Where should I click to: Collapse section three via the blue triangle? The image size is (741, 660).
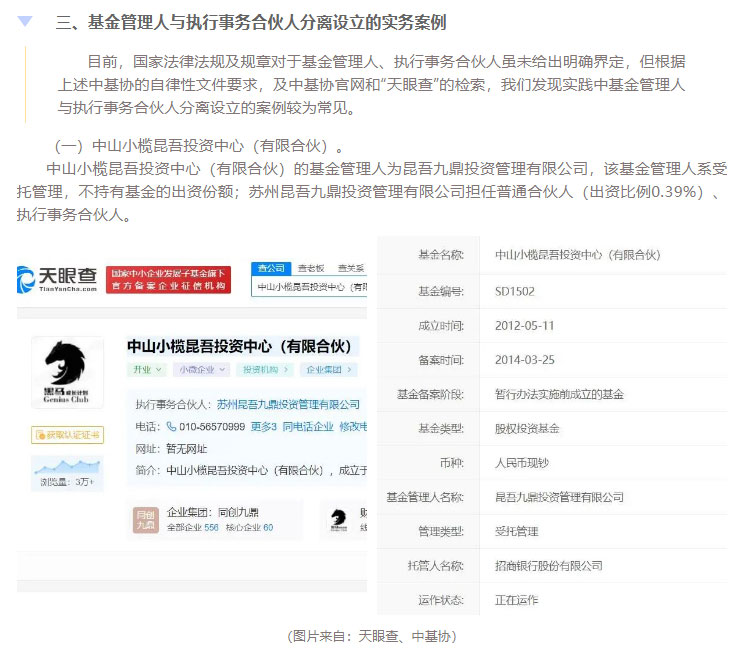pyautogui.click(x=25, y=22)
